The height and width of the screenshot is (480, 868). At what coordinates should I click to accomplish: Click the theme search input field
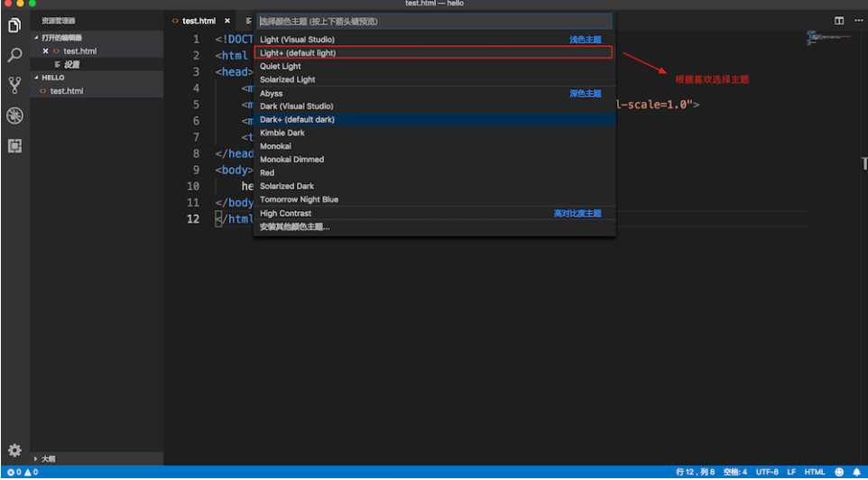tap(435, 21)
